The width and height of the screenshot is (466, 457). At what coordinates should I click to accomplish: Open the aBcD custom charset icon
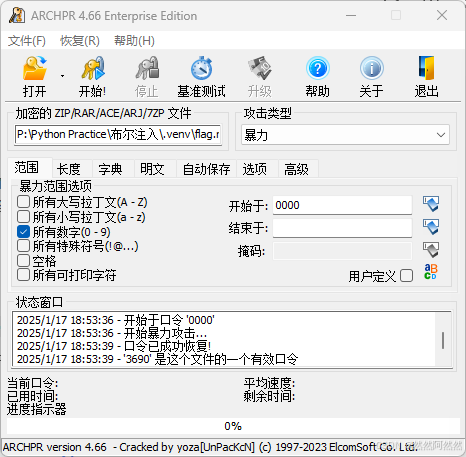click(x=431, y=272)
